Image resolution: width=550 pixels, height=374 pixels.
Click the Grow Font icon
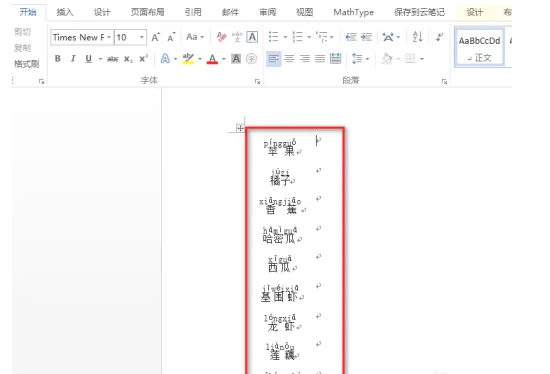[155, 37]
